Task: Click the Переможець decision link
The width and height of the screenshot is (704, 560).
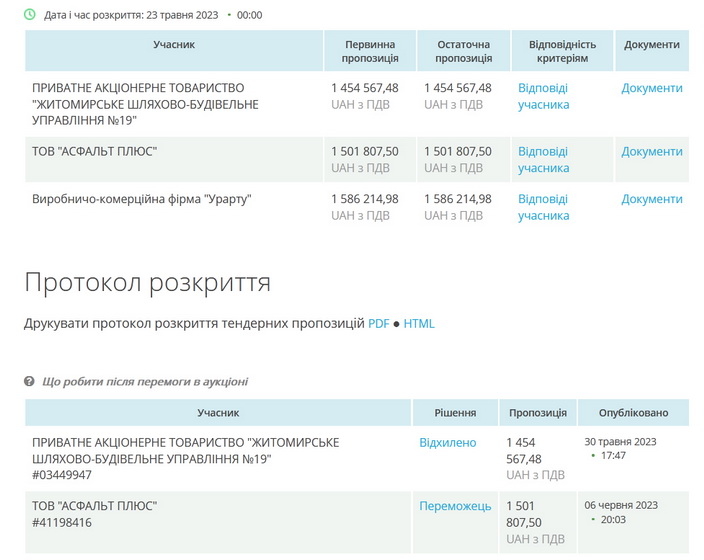Action: tap(455, 507)
